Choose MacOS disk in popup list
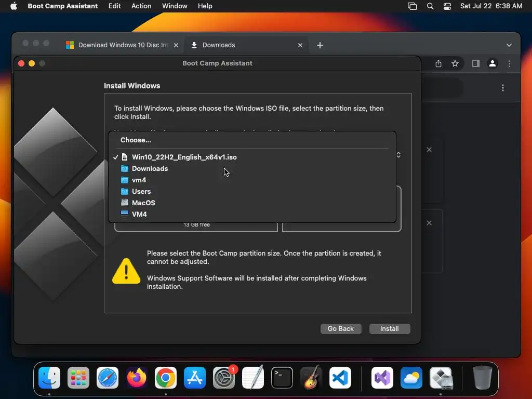Image resolution: width=532 pixels, height=399 pixels. point(252,203)
